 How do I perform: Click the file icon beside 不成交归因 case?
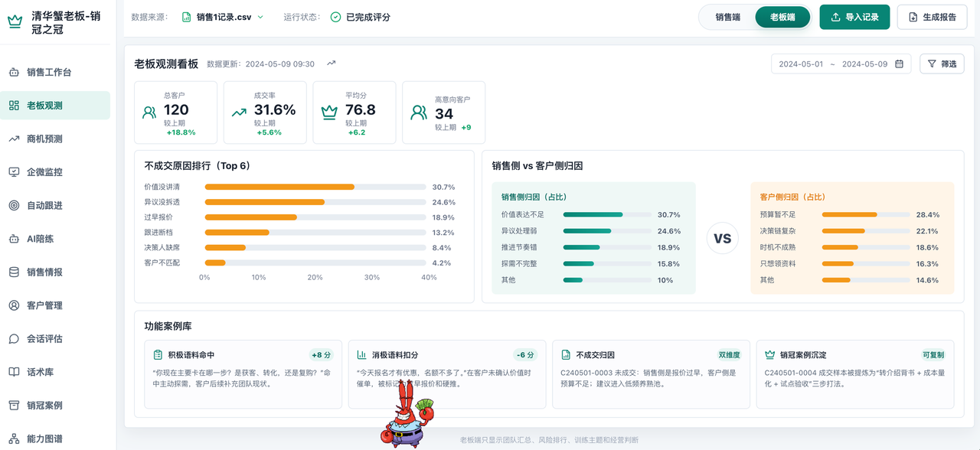(566, 355)
